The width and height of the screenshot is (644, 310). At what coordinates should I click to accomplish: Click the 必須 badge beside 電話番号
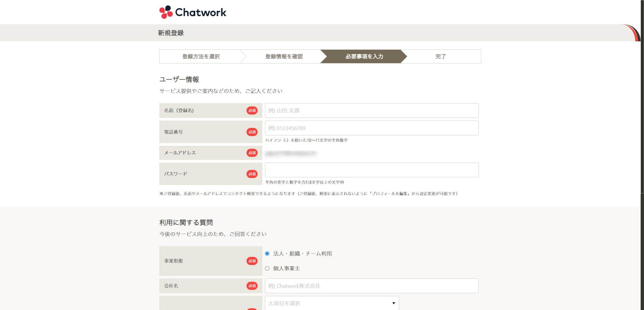tap(252, 132)
